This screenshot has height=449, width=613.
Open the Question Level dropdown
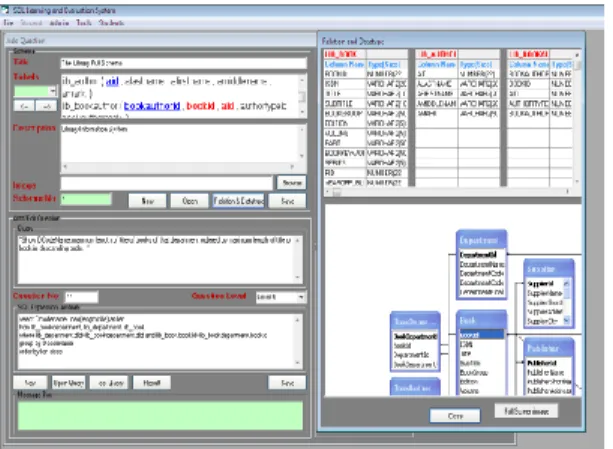[x=301, y=297]
